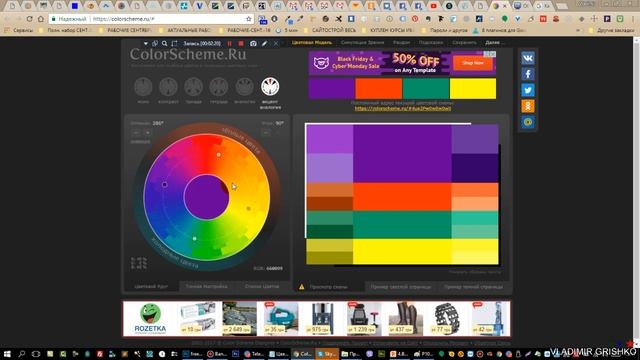
Task: Close the recorder toolbar with X
Action: pyautogui.click(x=276, y=43)
